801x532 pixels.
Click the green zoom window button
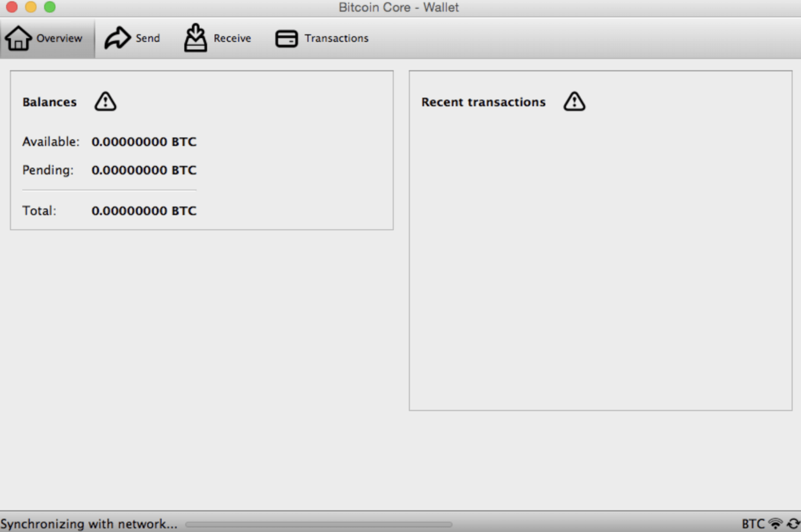tap(48, 7)
